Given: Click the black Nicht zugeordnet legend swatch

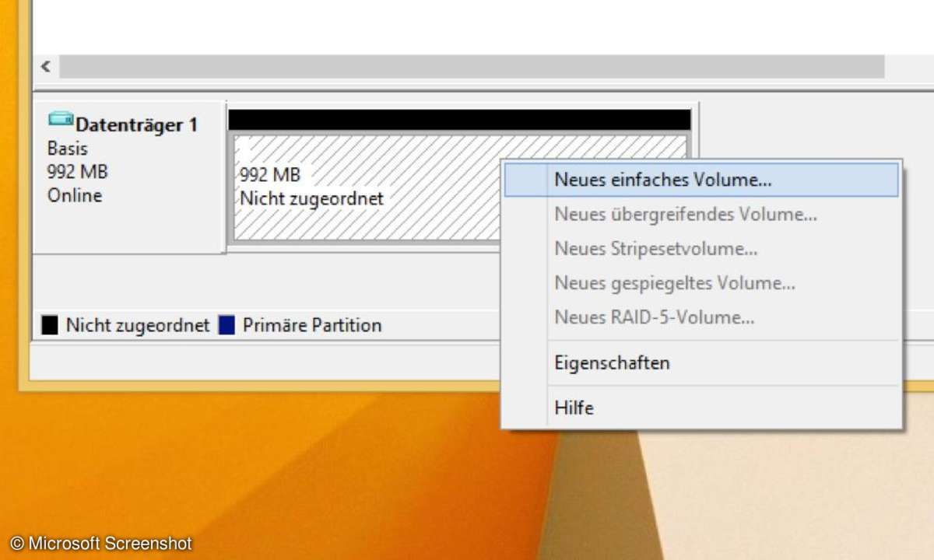Looking at the screenshot, I should pyautogui.click(x=50, y=325).
